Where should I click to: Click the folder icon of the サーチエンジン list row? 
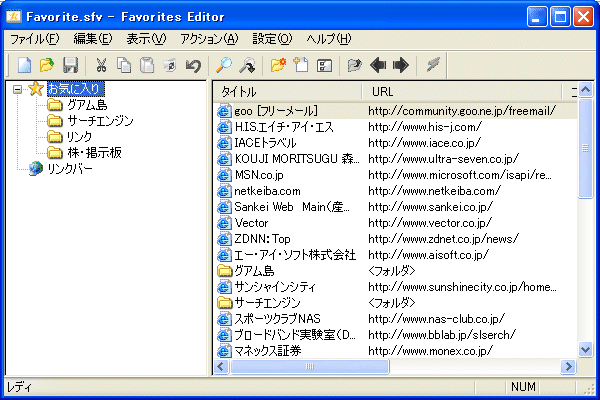[x=225, y=303]
